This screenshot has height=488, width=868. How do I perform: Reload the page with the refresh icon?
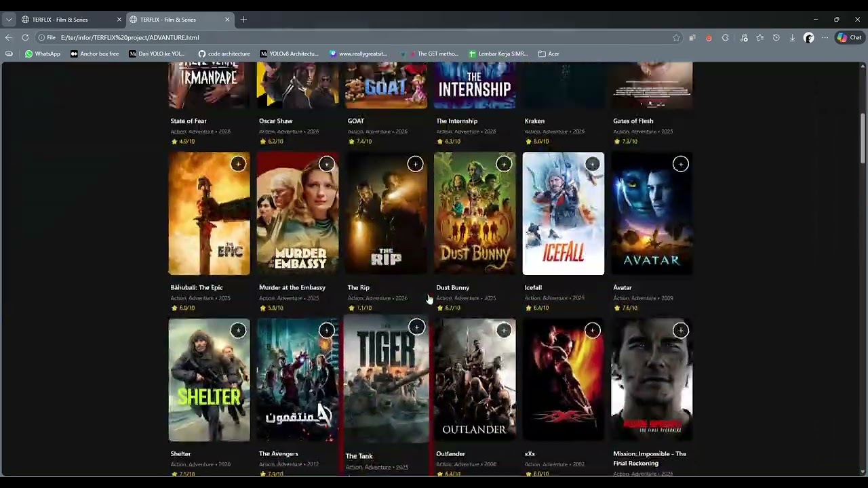(x=25, y=37)
